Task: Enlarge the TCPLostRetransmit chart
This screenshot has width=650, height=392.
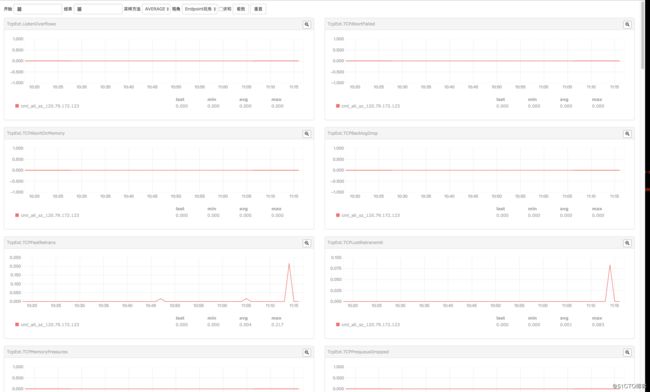Action: 627,243
